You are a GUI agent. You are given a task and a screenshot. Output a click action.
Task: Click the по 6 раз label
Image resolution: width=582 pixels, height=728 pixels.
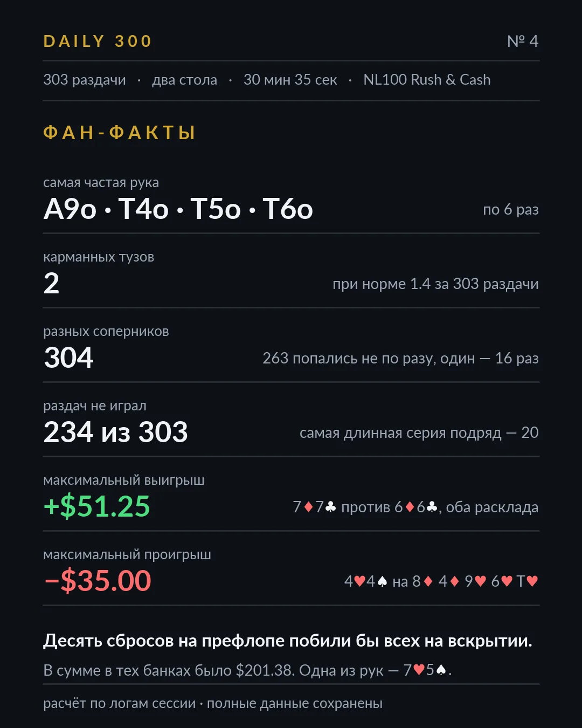click(x=511, y=210)
